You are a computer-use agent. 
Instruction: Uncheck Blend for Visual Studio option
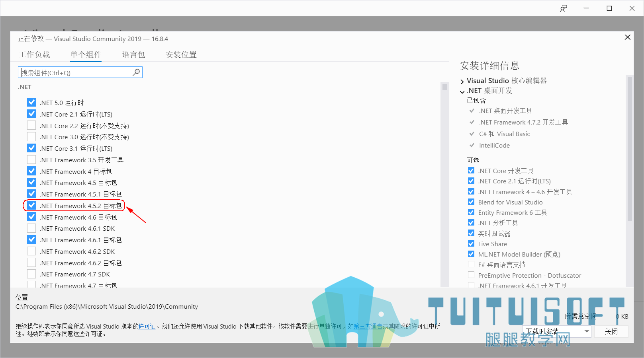471,202
